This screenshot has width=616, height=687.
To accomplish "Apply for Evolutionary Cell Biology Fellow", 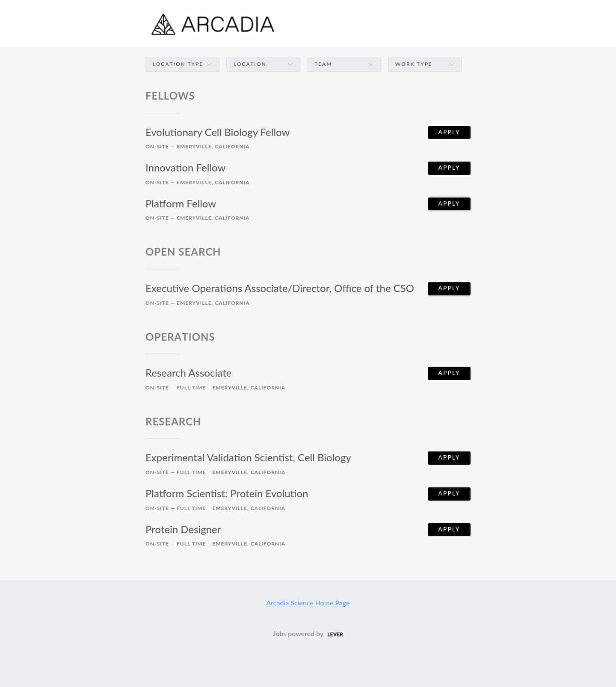I will 449,133.
